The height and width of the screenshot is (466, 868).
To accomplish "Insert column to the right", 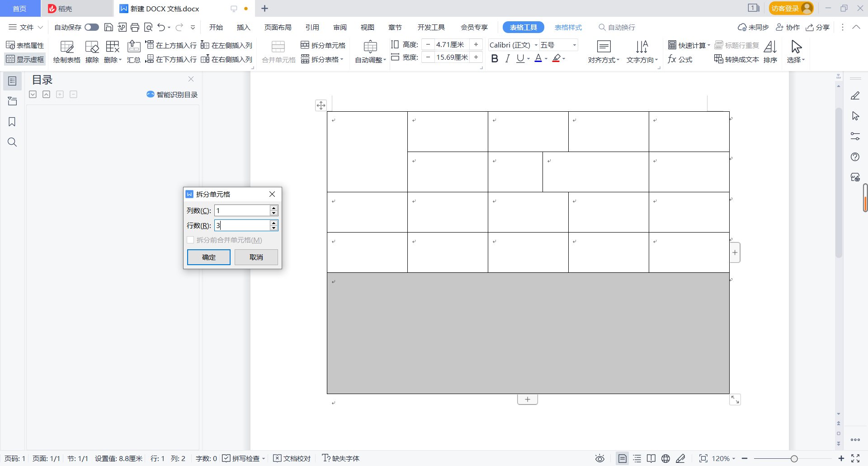I will coord(226,59).
